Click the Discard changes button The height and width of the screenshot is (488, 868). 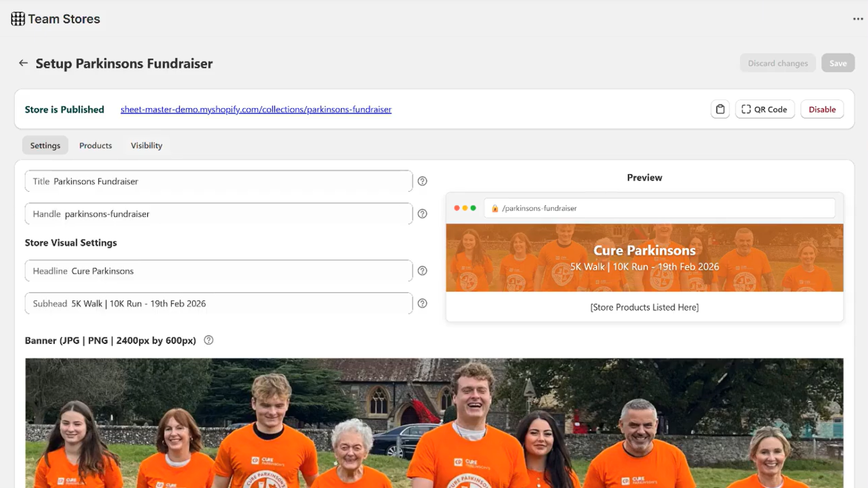(778, 63)
